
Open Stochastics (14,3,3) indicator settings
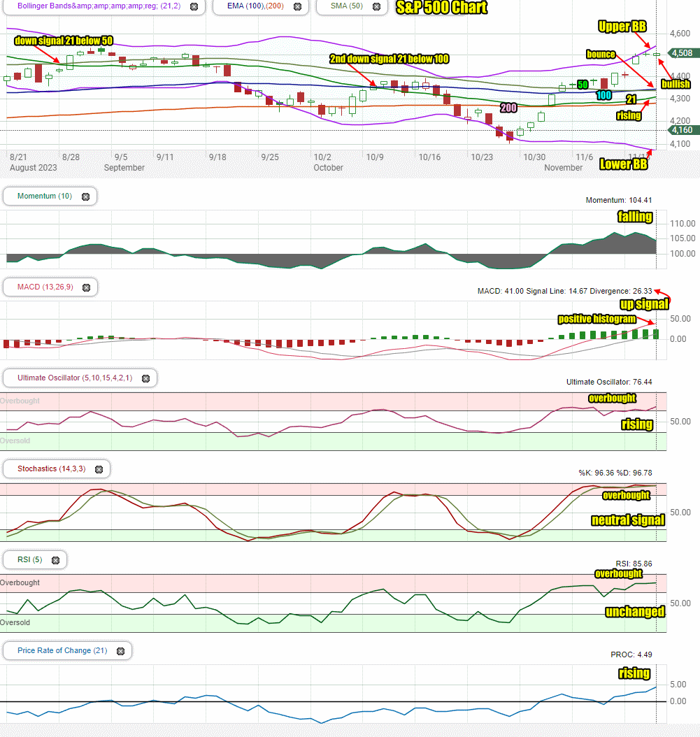click(x=51, y=468)
